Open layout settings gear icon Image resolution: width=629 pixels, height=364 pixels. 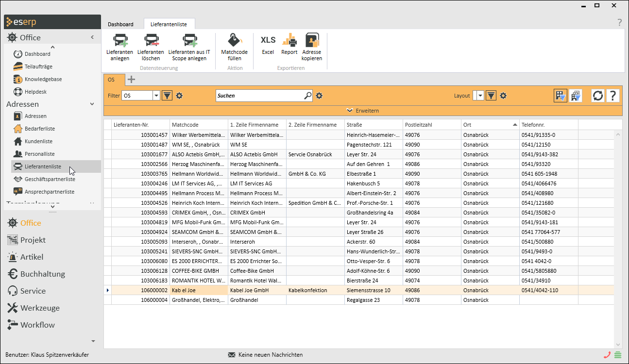503,96
